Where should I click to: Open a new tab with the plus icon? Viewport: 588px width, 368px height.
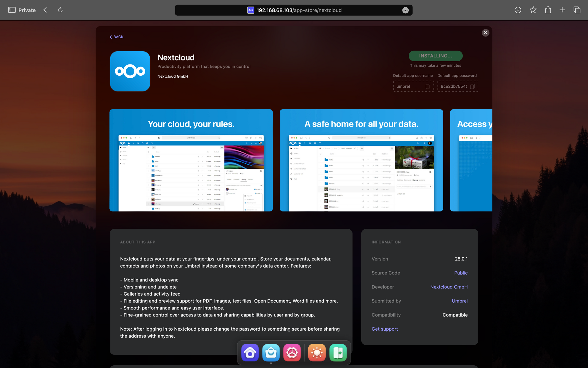click(562, 10)
